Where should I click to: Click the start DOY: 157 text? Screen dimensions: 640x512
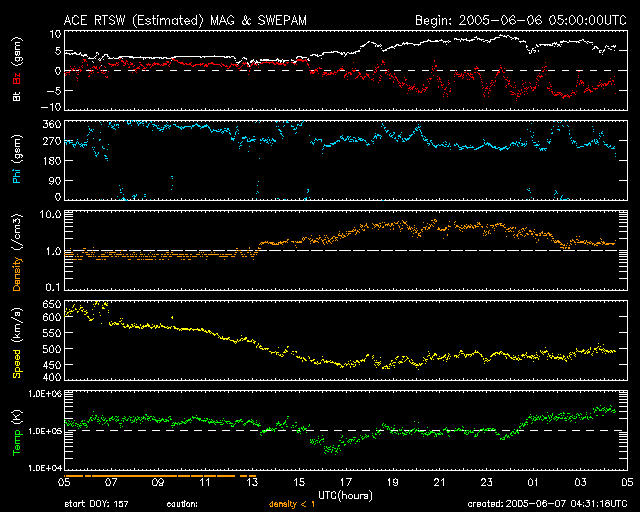coord(98,504)
